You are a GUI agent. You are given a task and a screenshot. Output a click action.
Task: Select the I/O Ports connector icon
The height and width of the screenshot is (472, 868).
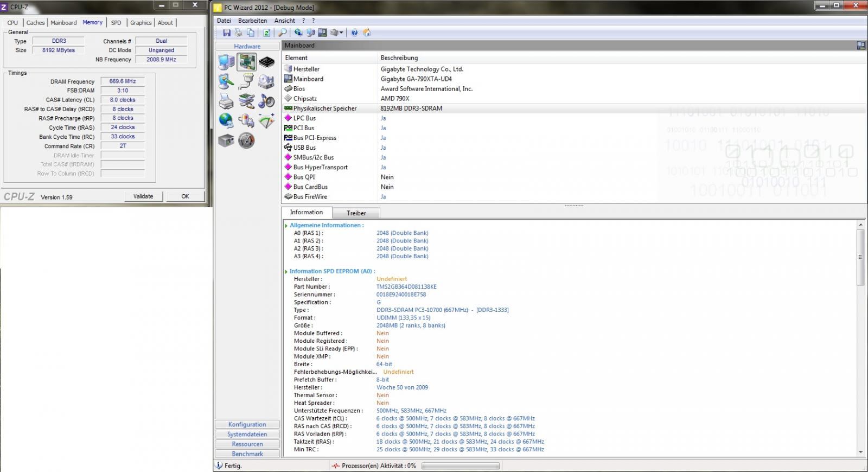(x=246, y=81)
